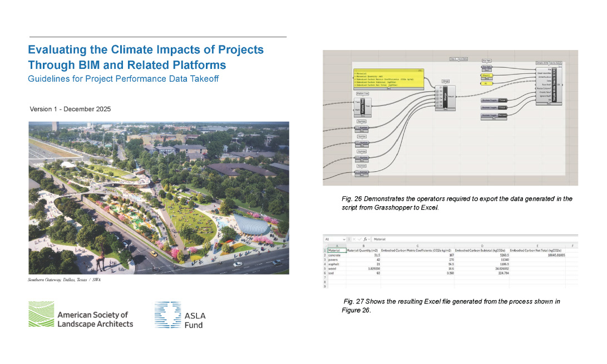Click cell A1 containing Material

(337, 250)
